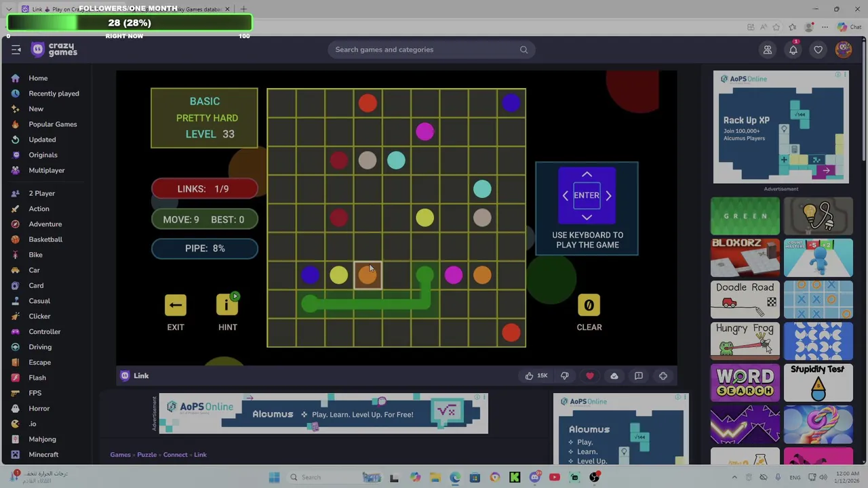Open Popular Games category
The height and width of the screenshot is (488, 868).
click(x=53, y=124)
